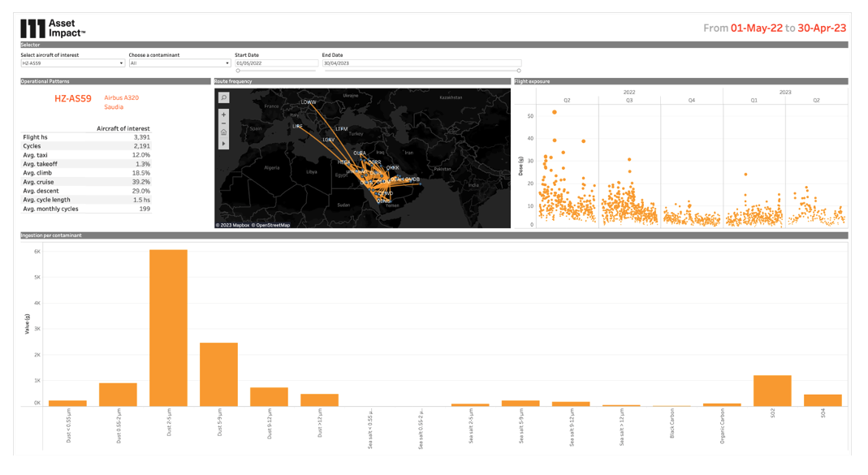Select the Dust 5-9 µm bar
The image size is (868, 475).
(218, 374)
